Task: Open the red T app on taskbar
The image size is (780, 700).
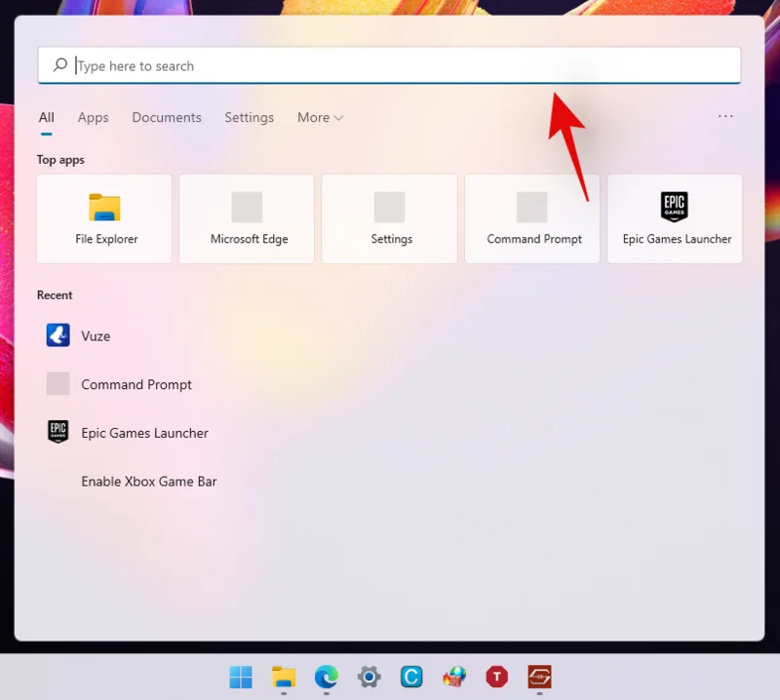Action: pos(497,678)
